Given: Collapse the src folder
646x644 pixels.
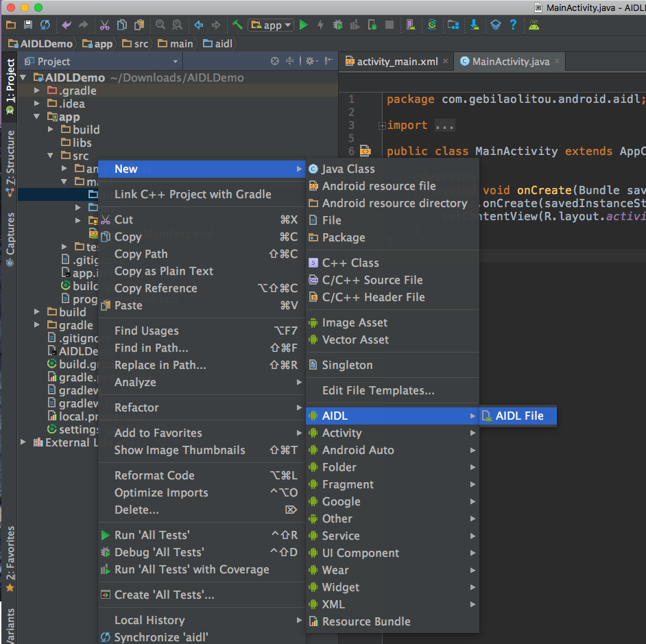Looking at the screenshot, I should click(x=50, y=156).
